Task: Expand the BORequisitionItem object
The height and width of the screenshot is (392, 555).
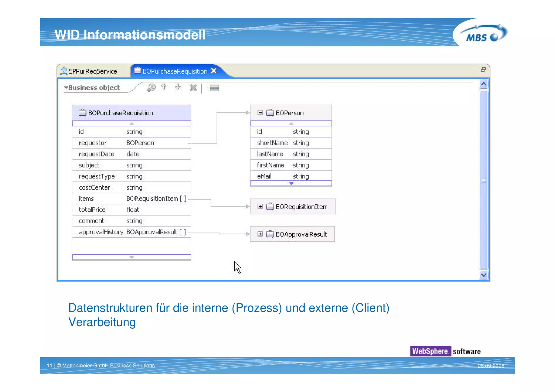Action: coord(260,206)
